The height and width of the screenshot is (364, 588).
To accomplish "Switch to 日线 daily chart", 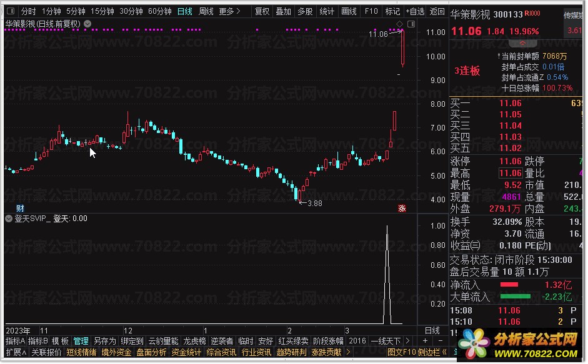I will click(185, 11).
